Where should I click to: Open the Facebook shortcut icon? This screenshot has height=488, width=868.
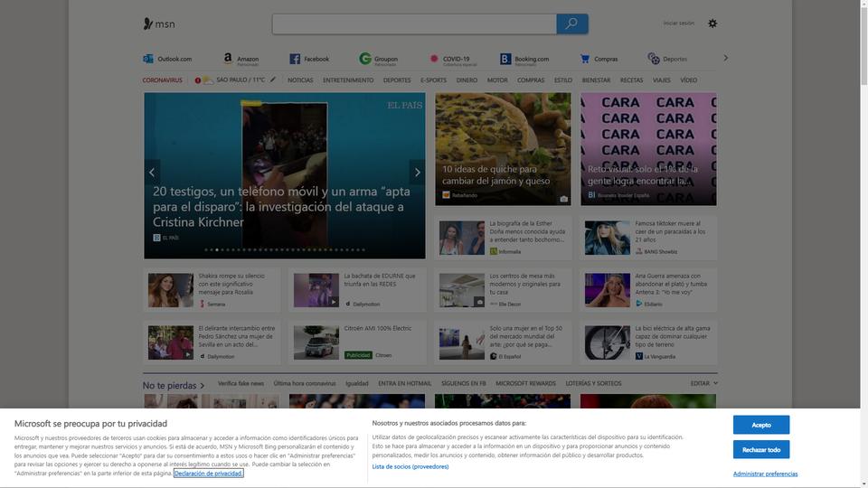click(x=295, y=59)
